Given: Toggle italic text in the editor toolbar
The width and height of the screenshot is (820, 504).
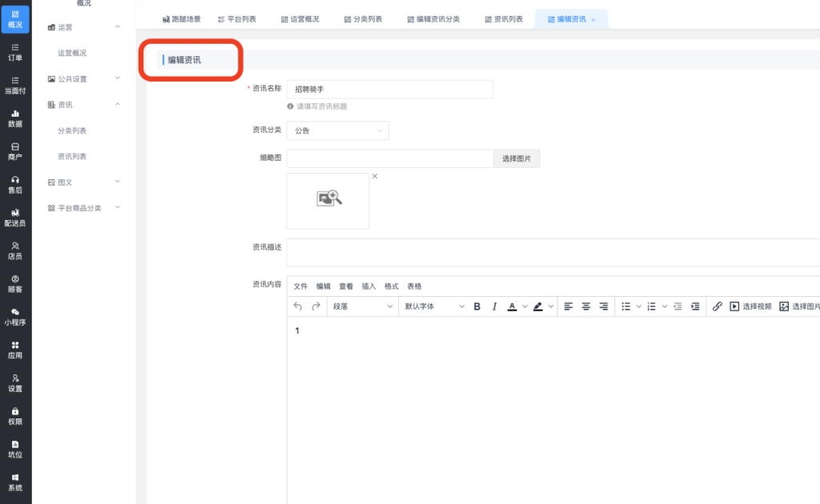Looking at the screenshot, I should (494, 306).
